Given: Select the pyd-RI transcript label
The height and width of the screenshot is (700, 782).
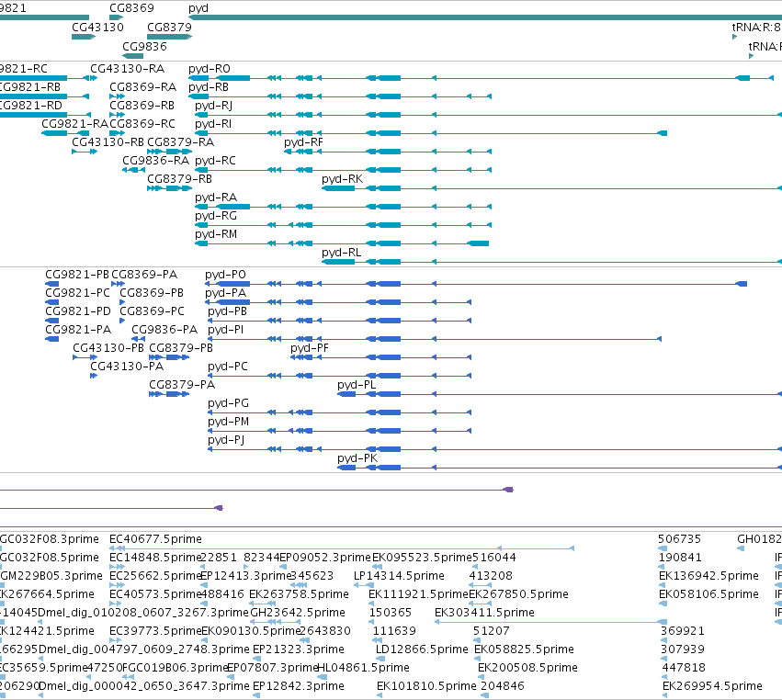Looking at the screenshot, I should 213,124.
